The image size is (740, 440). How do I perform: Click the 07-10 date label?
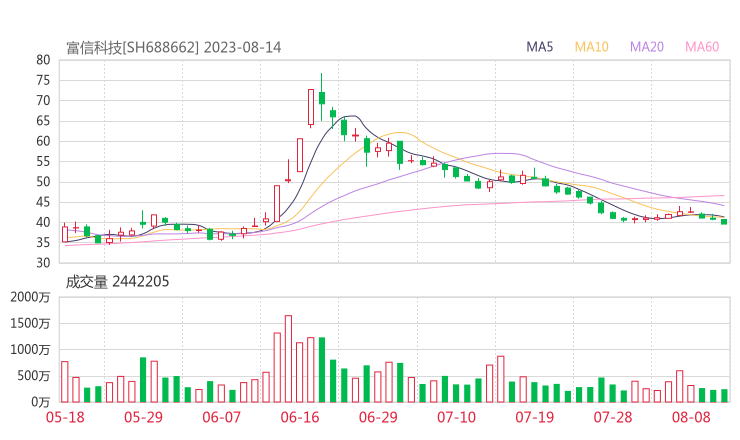[456, 417]
